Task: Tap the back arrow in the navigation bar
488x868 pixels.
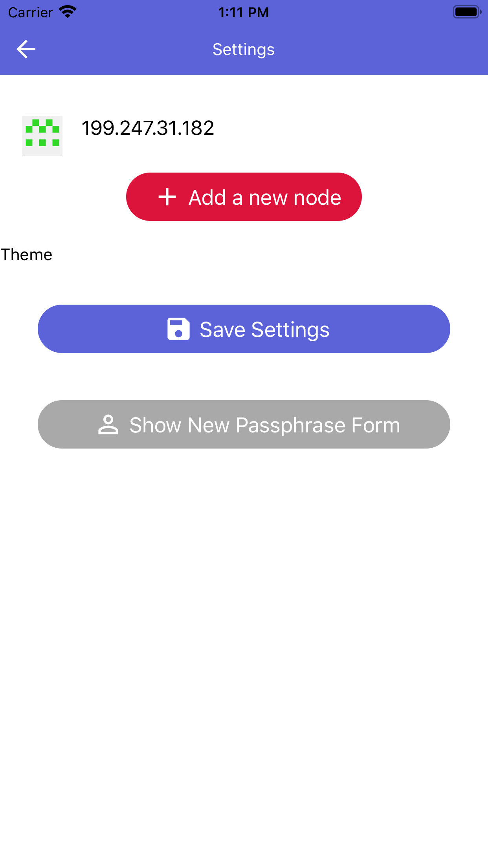Action: click(25, 49)
